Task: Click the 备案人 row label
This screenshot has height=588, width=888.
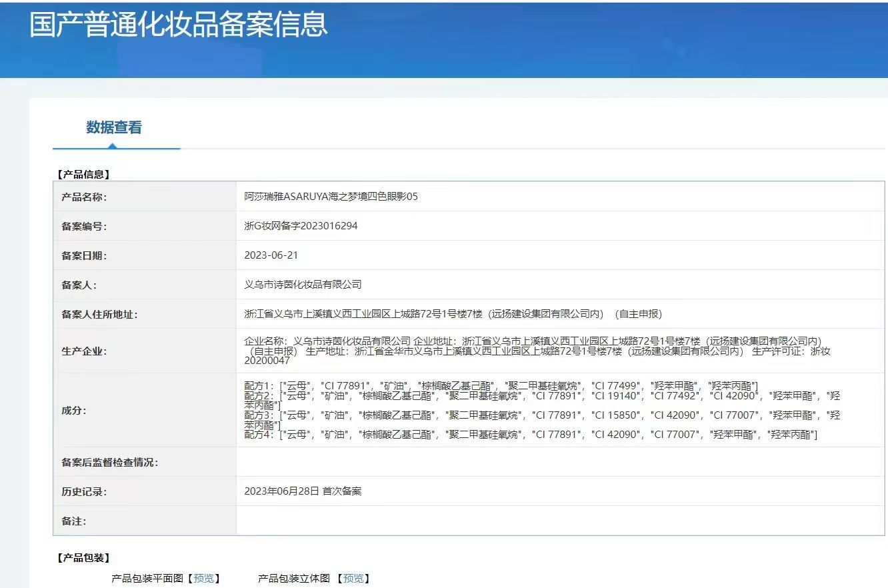Action: (79, 285)
